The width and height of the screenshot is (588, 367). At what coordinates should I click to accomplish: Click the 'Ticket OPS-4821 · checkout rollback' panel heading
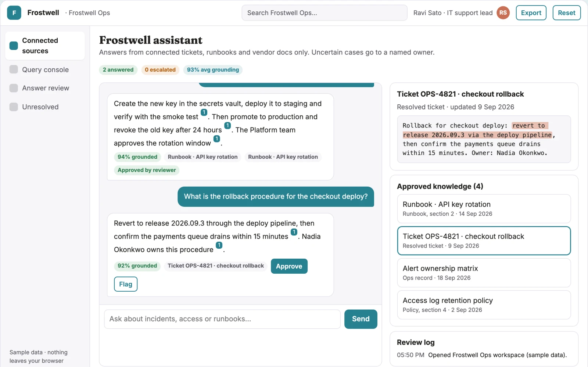coord(460,94)
